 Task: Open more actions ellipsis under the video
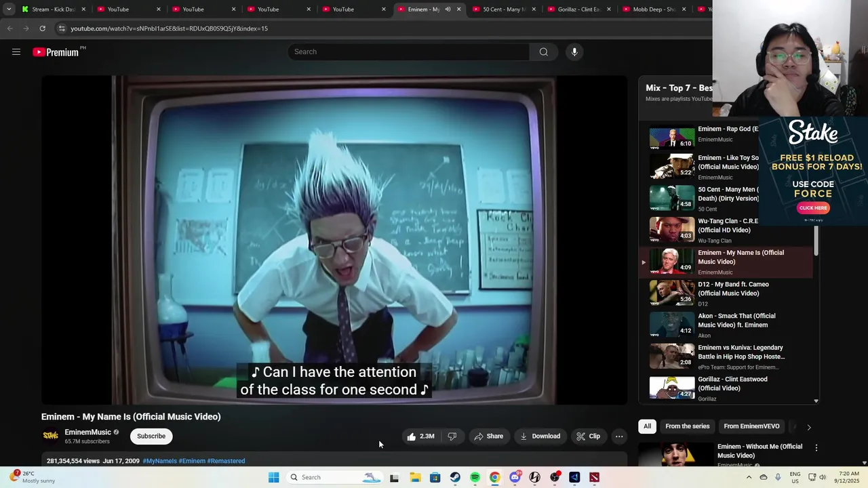pos(619,436)
